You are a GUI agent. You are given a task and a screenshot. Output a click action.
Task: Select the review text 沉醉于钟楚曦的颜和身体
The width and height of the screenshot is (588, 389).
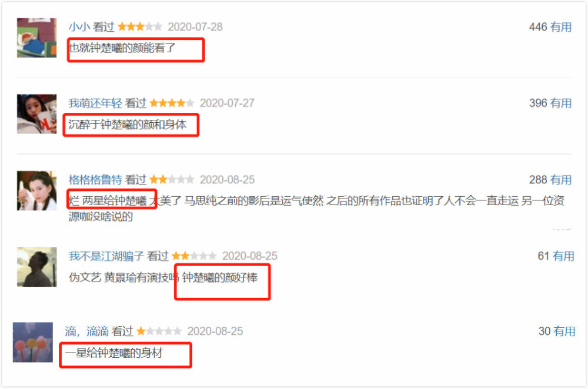tap(127, 125)
